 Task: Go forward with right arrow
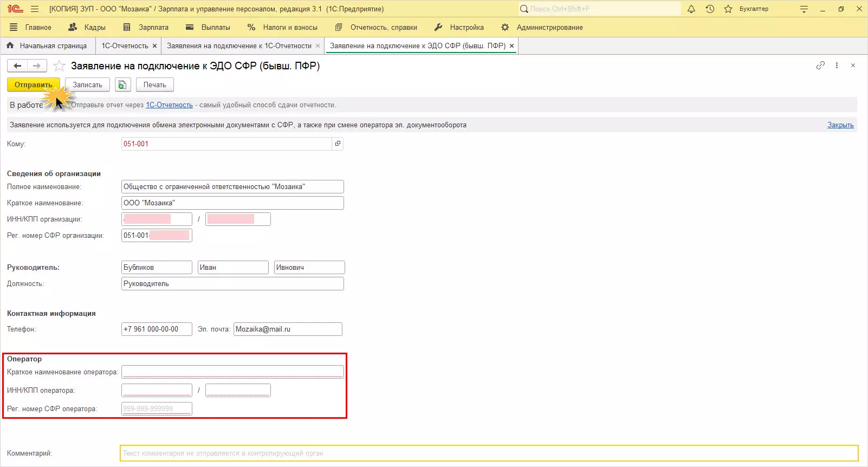37,66
